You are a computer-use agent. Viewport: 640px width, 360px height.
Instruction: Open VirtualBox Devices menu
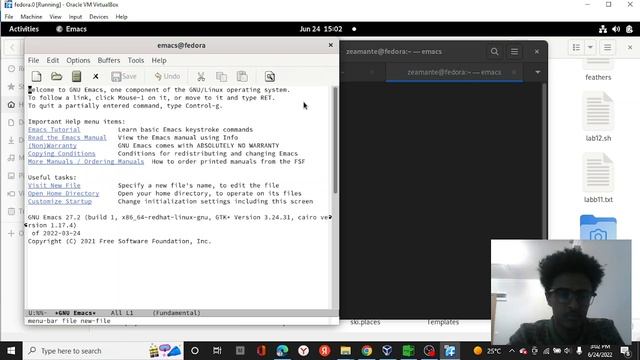pyautogui.click(x=99, y=17)
